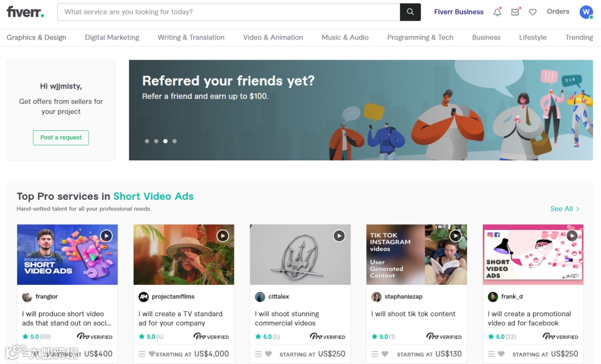Screen dimensions: 601x364
Task: Click franglor's profile avatar
Action: [x=27, y=297]
